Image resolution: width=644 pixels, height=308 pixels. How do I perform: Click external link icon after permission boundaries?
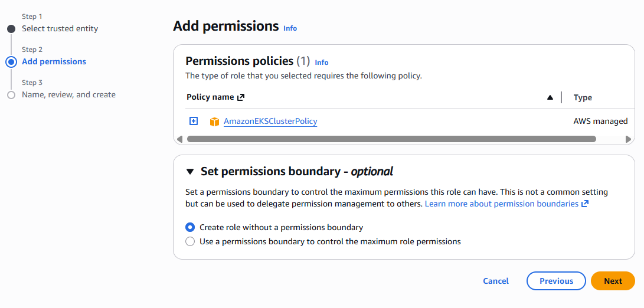coord(585,204)
